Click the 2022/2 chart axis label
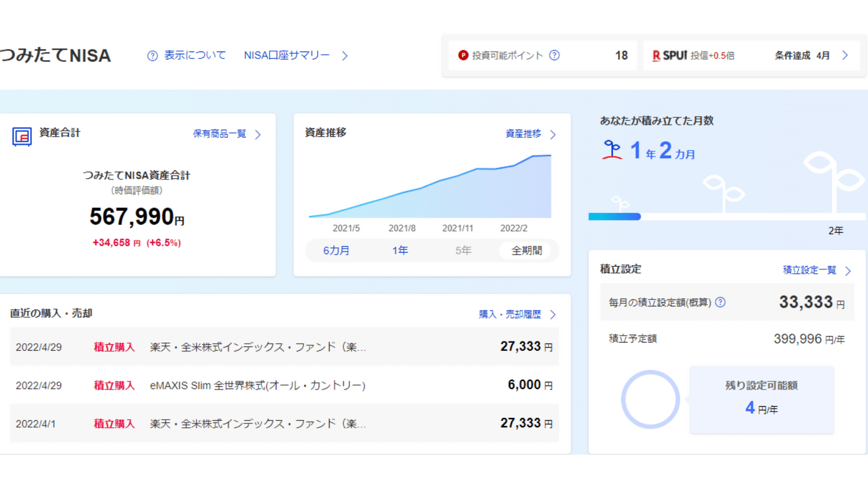This screenshot has height=488, width=868. (x=514, y=228)
